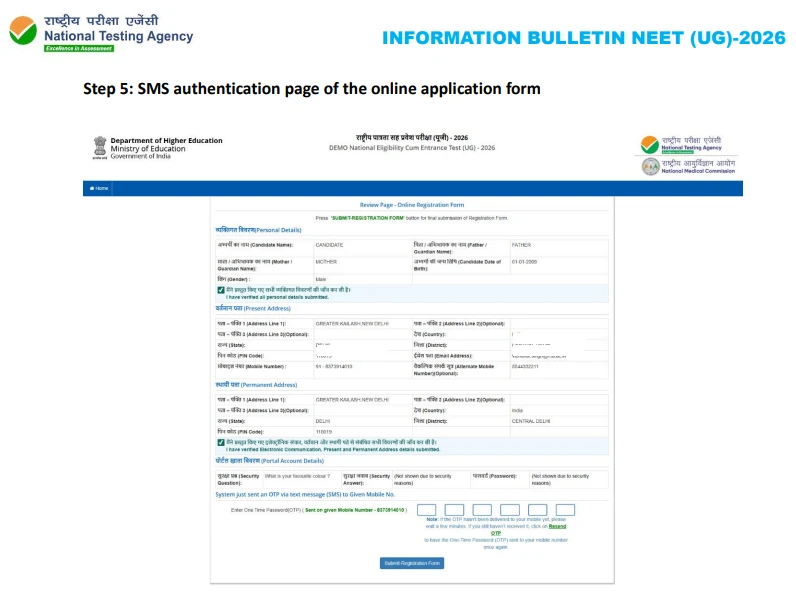Image resolution: width=796 pixels, height=596 pixels.
Task: Click the 'Sent on given Mobile Number' green text
Action: point(354,510)
